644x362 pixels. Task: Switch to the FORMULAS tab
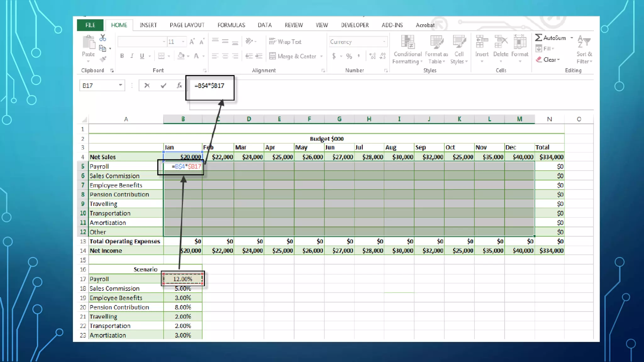[231, 25]
